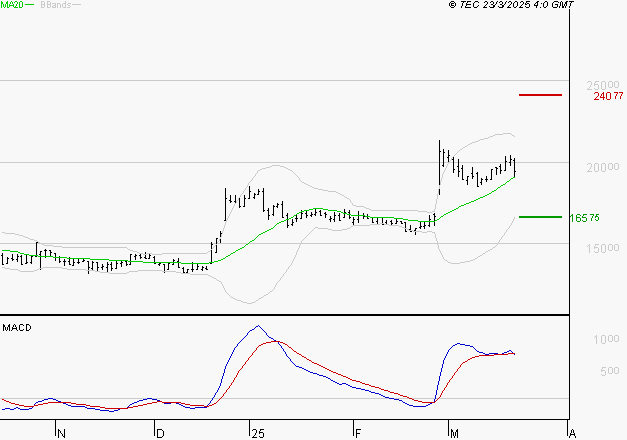The width and height of the screenshot is (627, 440).
Task: Click the 250.00 price axis label
Action: coord(603,85)
